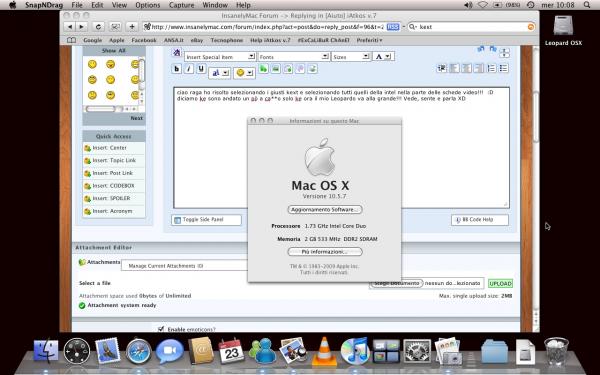Open the Tecnophone bookmark

[227, 40]
